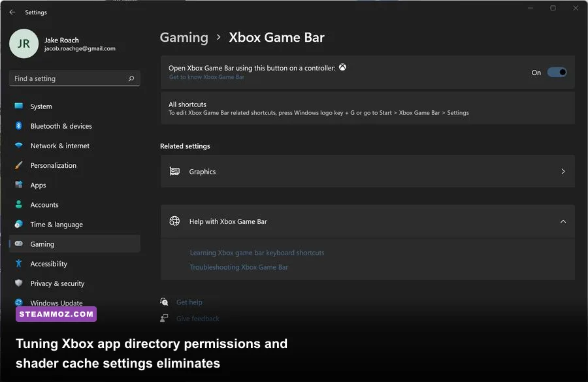This screenshot has width=588, height=382.
Task: Click the Apps icon in sidebar
Action: pos(18,184)
